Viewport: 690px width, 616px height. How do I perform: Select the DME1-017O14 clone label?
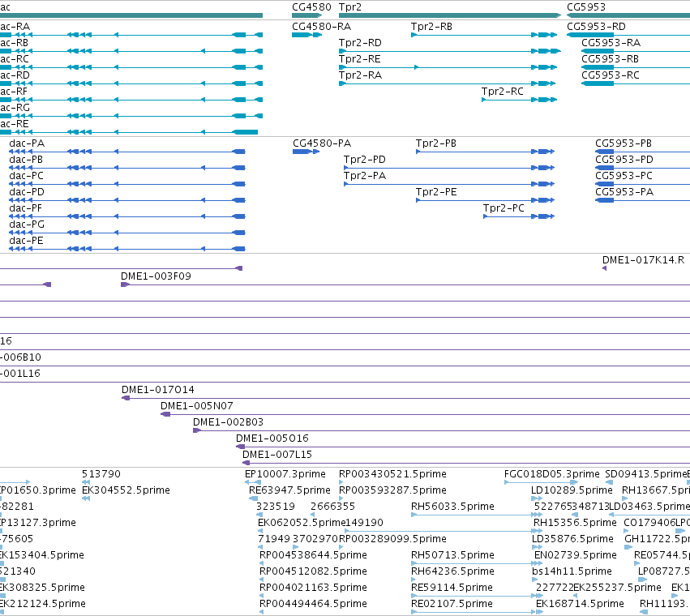[x=158, y=390]
